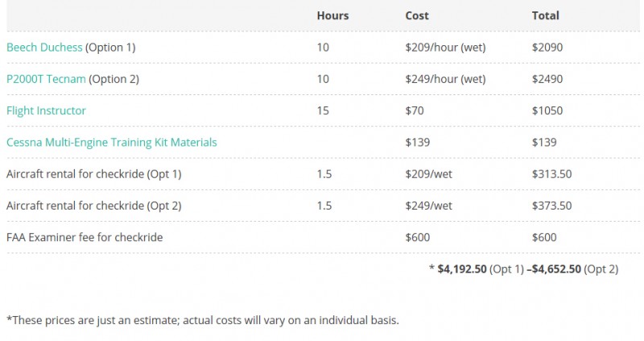Click the $313.50 checkride total

tap(551, 174)
